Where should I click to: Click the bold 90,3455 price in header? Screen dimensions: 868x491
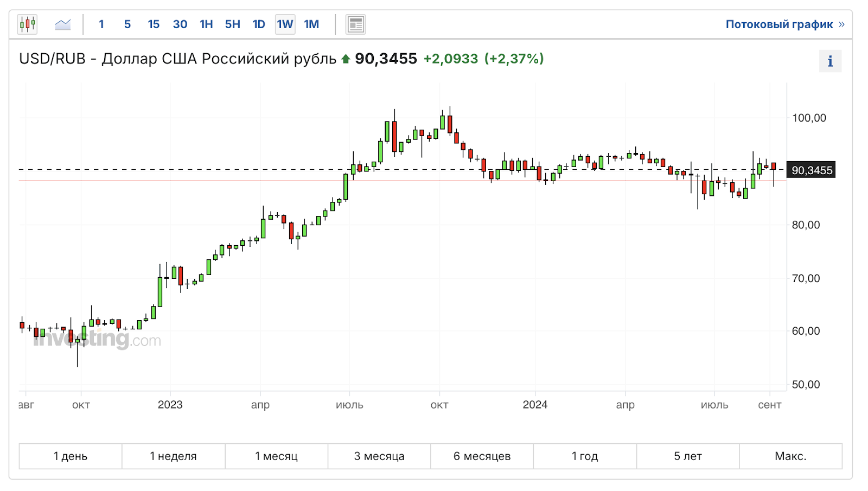pos(386,59)
